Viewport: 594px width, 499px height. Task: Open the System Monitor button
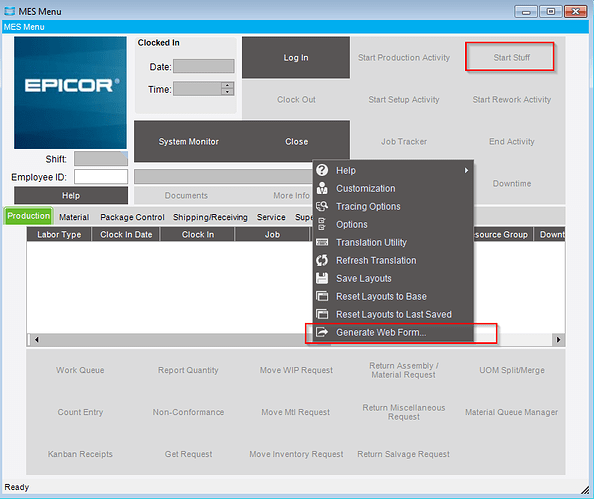(188, 141)
